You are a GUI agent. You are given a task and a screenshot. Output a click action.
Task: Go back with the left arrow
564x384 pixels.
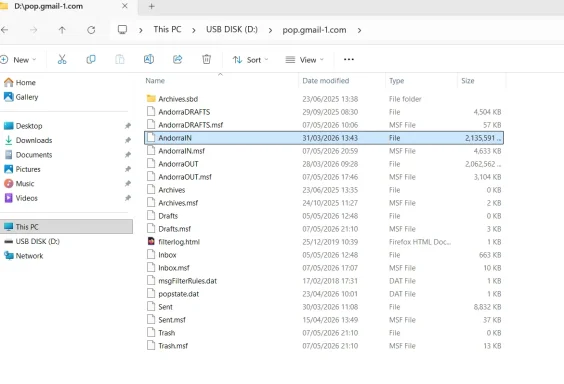click(x=5, y=30)
